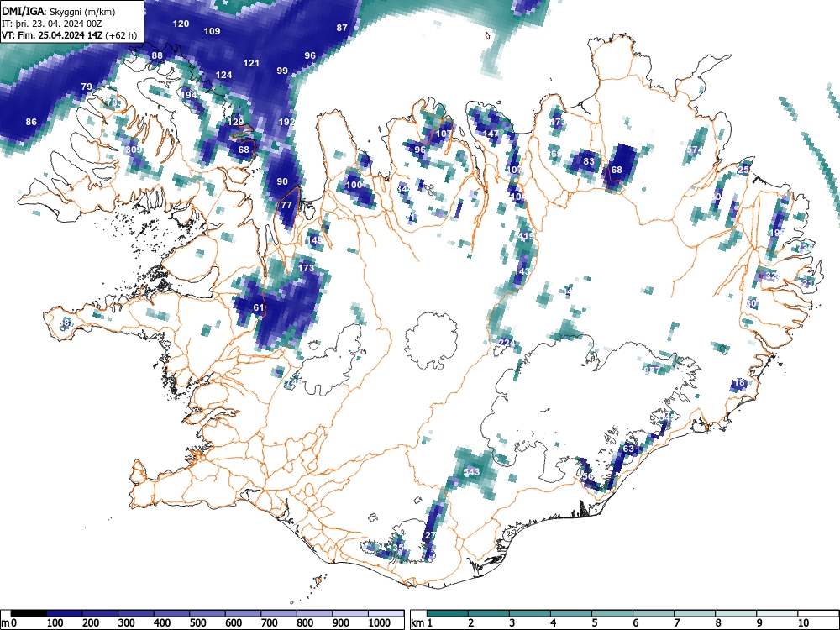Click the visibility value 192
Viewport: 840px width, 630px height.
pos(286,122)
